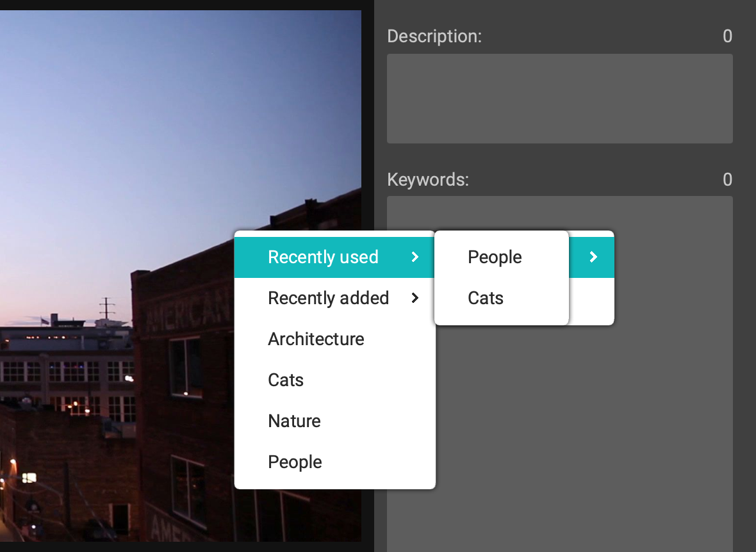Expand the Recently added submenu arrow
The image size is (756, 552).
coord(415,298)
